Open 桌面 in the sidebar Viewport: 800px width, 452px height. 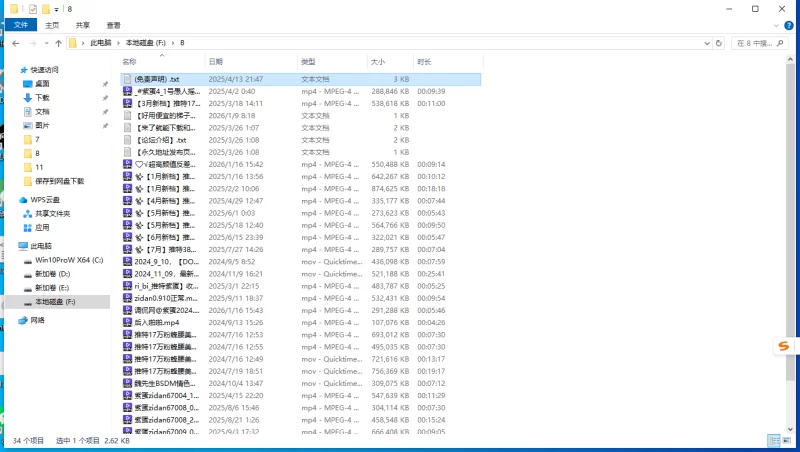click(42, 84)
